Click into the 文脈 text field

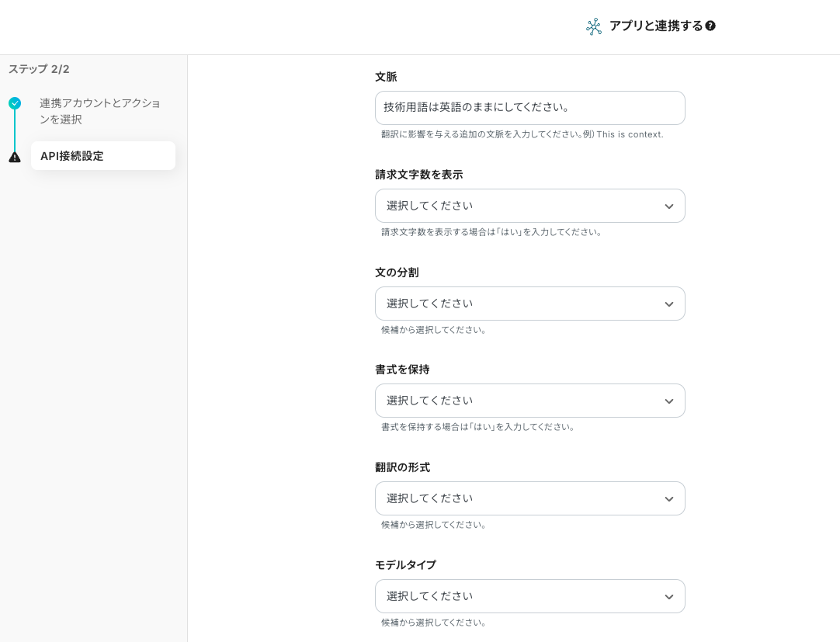coord(529,108)
